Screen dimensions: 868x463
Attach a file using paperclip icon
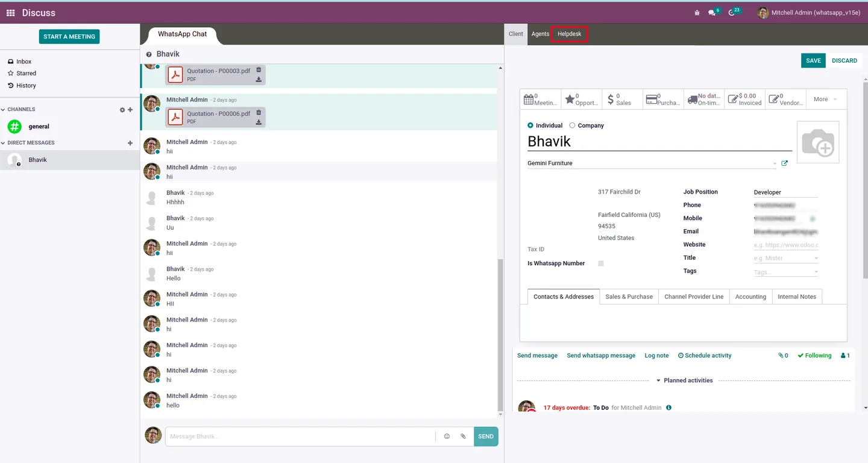[x=463, y=436]
